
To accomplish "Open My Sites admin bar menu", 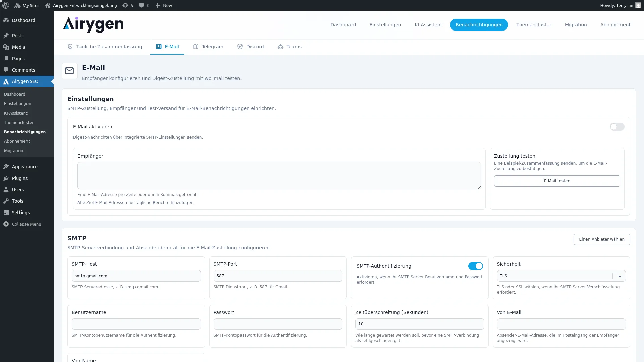I will pyautogui.click(x=27, y=5).
